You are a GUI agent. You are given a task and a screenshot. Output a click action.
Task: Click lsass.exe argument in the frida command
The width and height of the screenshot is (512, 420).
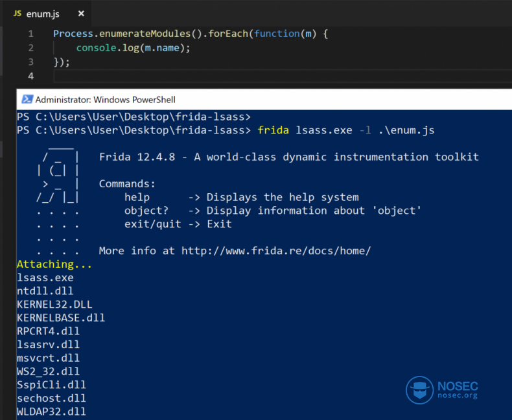click(x=324, y=130)
